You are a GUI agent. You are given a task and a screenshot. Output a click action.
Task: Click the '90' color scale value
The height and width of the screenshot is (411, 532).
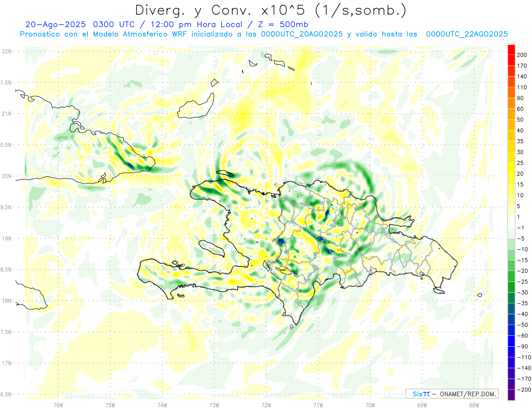click(521, 98)
